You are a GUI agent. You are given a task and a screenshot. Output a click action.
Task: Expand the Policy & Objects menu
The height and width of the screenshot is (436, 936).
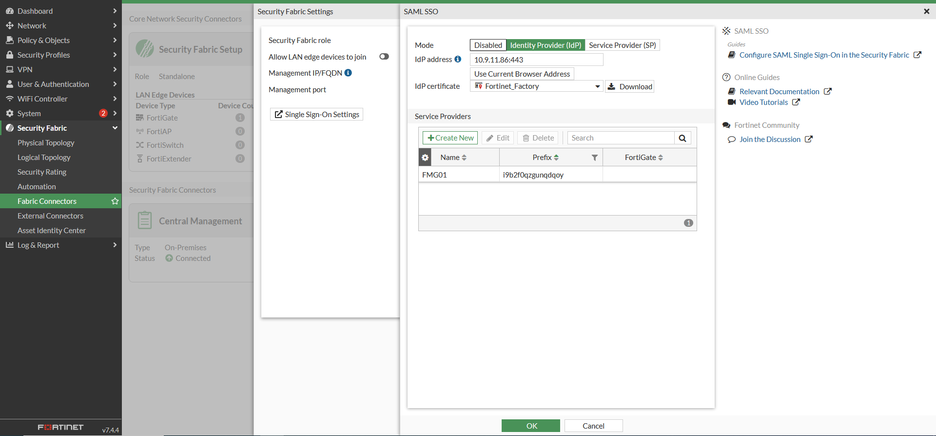click(x=115, y=40)
